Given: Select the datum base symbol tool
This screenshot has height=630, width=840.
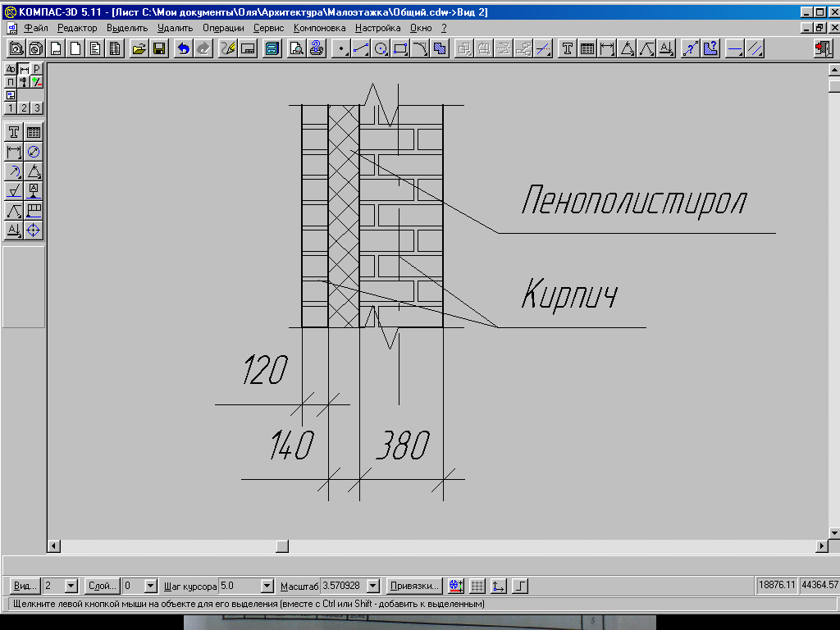Looking at the screenshot, I should click(x=33, y=190).
